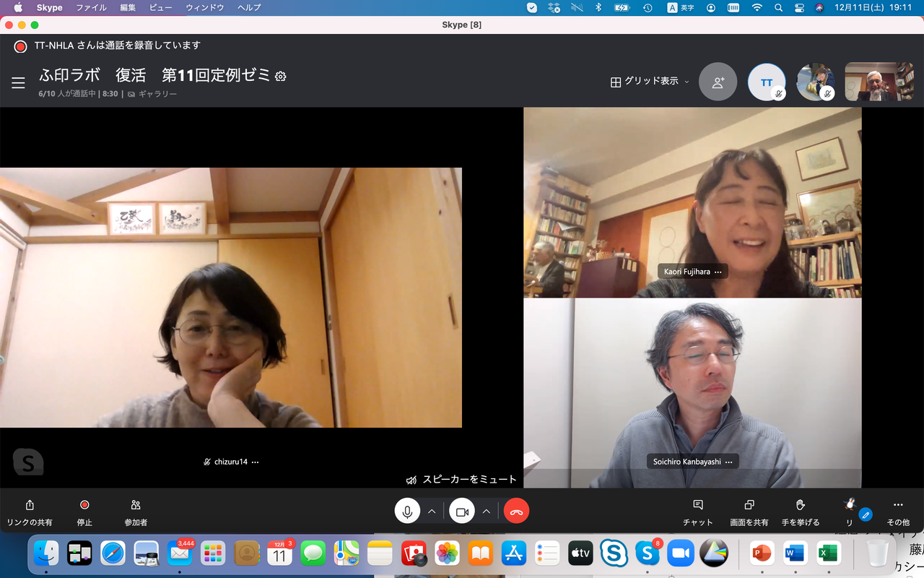Open Maps from the Dock
Image resolution: width=924 pixels, height=578 pixels.
coord(346,553)
